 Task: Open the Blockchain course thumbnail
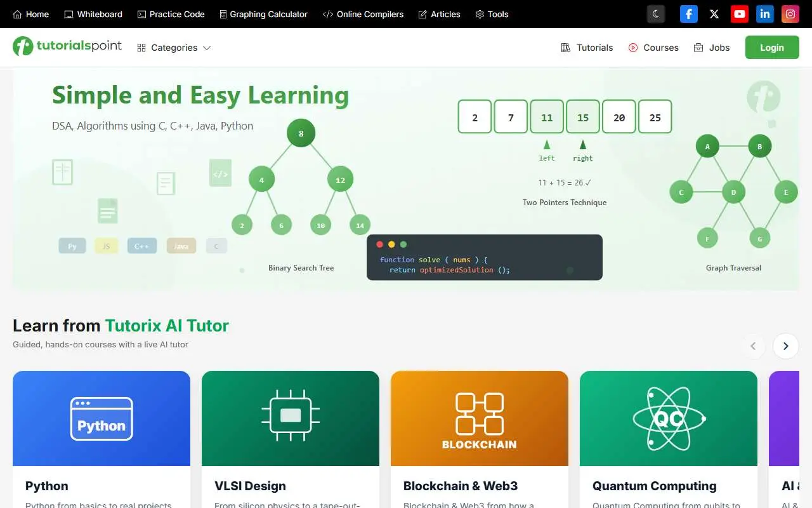pos(480,418)
